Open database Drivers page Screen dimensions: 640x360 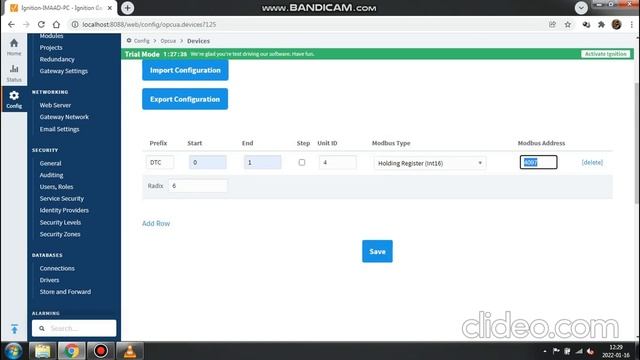49,280
